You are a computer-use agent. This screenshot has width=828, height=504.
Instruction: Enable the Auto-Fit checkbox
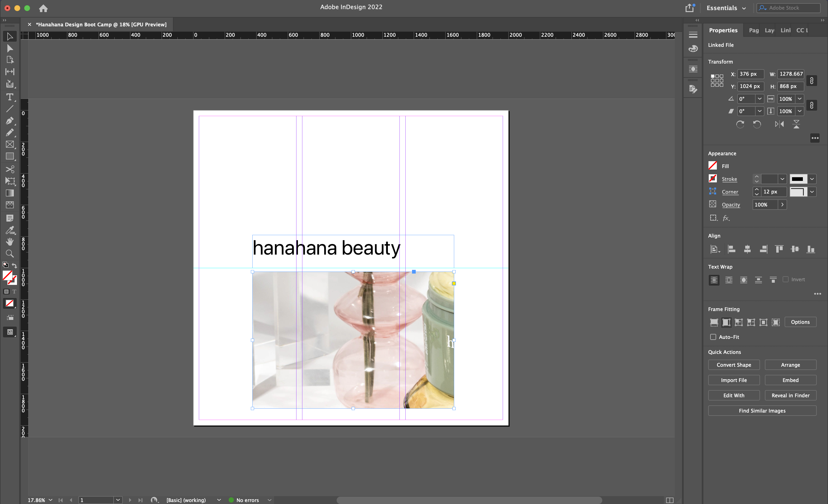(713, 337)
